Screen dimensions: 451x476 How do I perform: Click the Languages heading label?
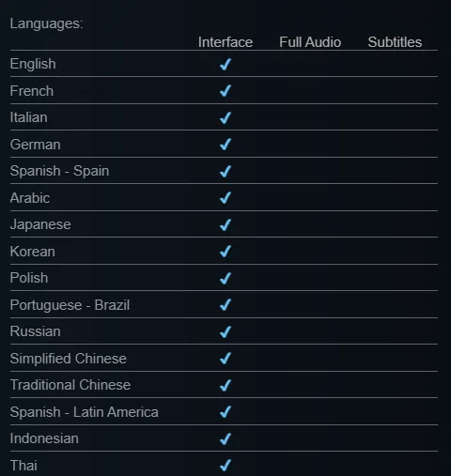point(46,23)
